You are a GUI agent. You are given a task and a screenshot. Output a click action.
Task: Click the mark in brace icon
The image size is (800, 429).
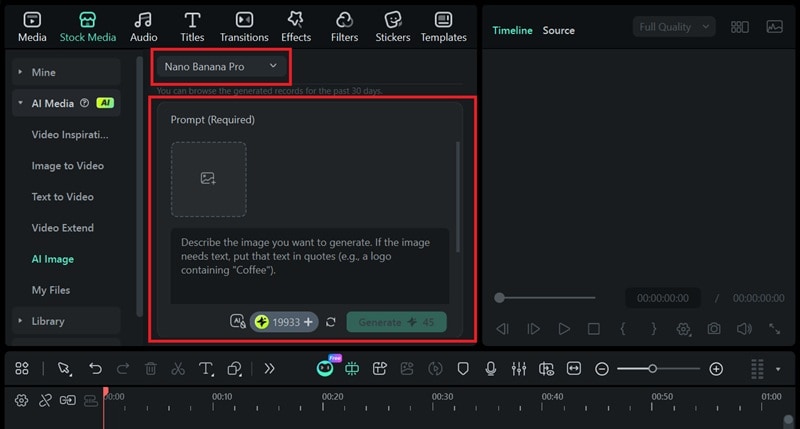(x=623, y=329)
